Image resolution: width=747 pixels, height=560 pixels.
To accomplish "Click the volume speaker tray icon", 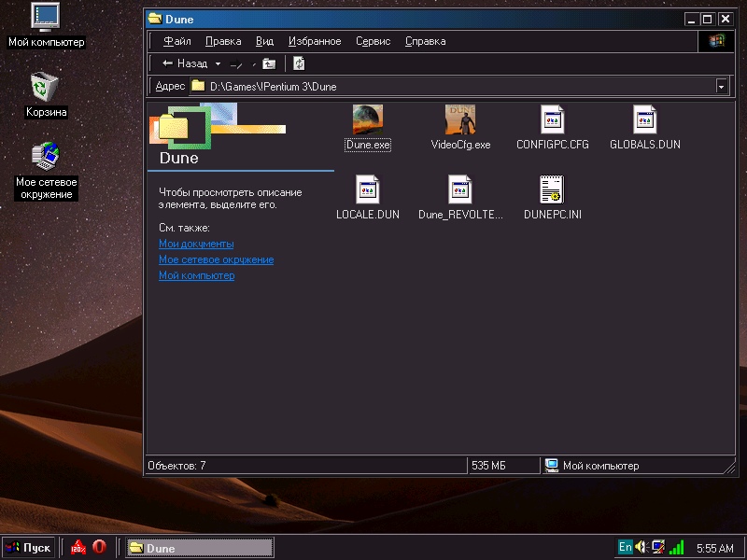I will point(641,547).
